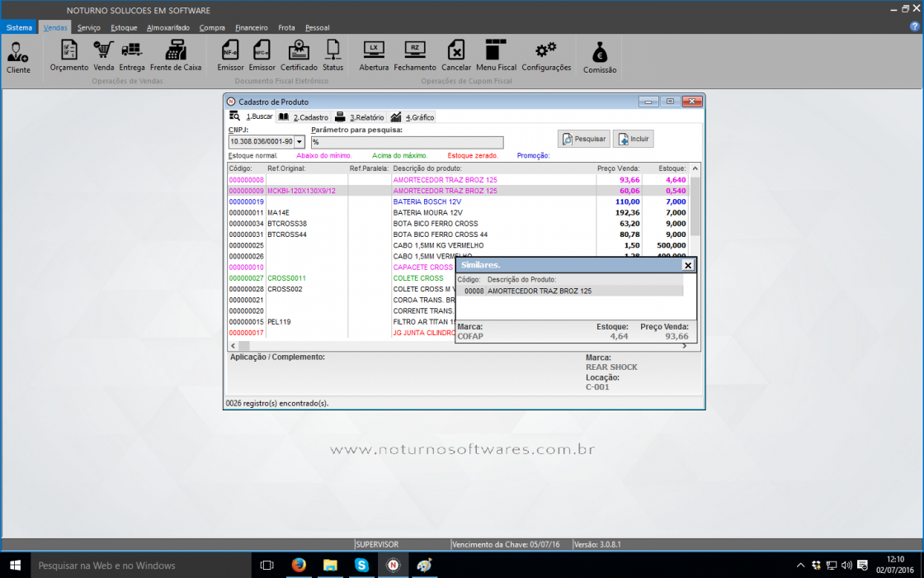Check fiscal document Status icon
924x578 pixels.
pyautogui.click(x=333, y=56)
